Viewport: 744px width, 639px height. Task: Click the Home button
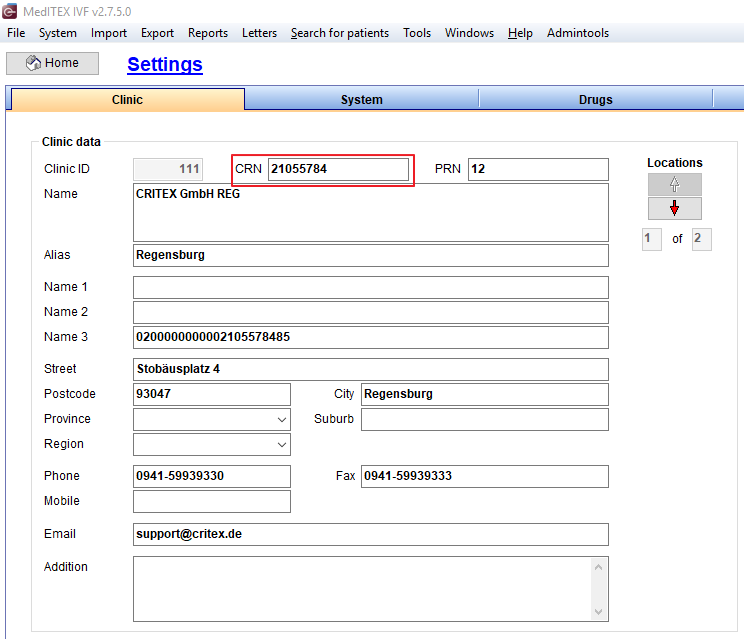coord(52,63)
